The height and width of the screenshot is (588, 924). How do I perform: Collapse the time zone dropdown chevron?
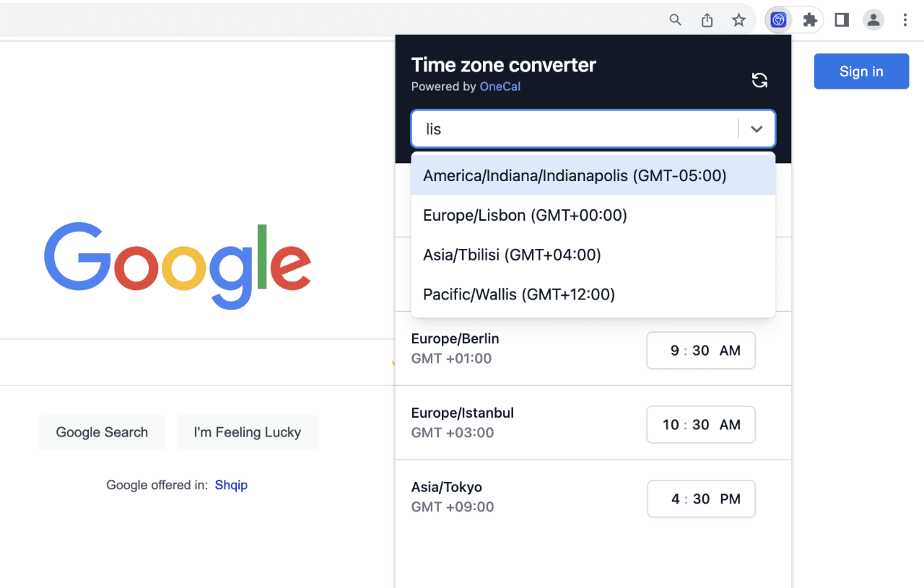(757, 129)
